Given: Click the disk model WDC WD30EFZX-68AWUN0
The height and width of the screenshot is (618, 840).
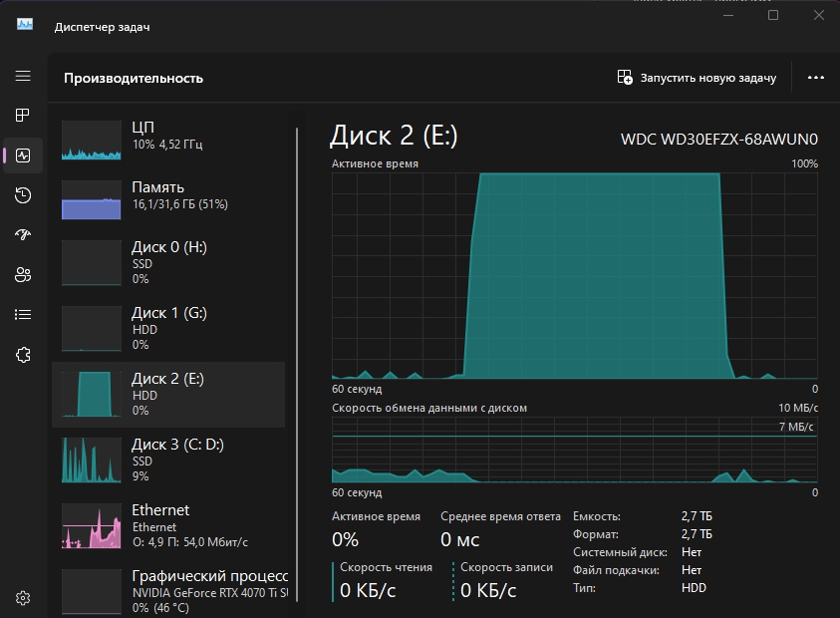Looking at the screenshot, I should [x=718, y=140].
